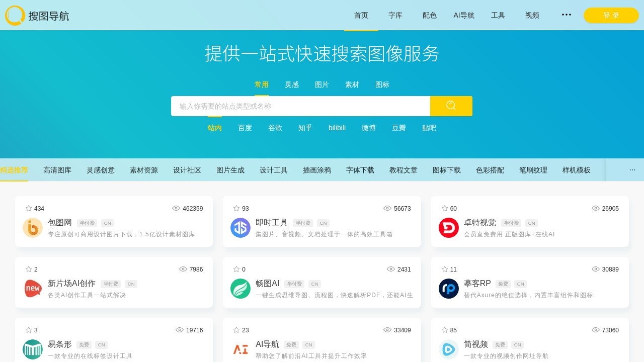Open 包图网 via its circular logo icon
This screenshot has height=362, width=644.
click(x=32, y=228)
